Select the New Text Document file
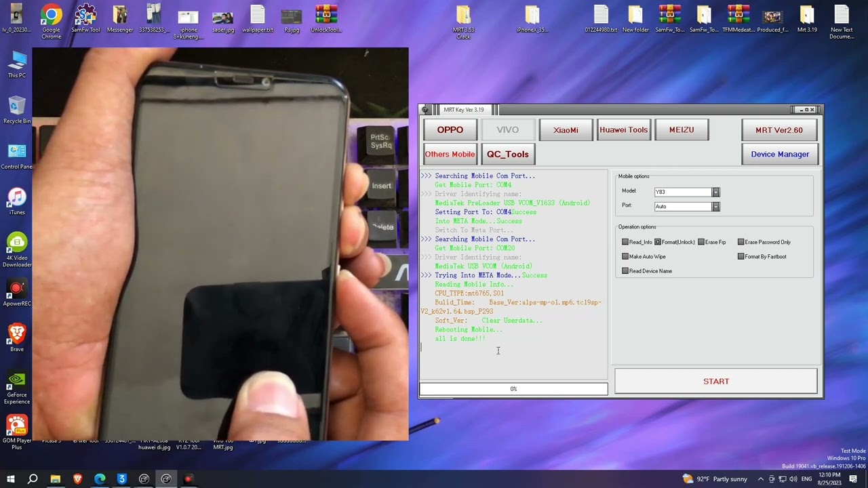The width and height of the screenshot is (868, 488). coord(842,22)
